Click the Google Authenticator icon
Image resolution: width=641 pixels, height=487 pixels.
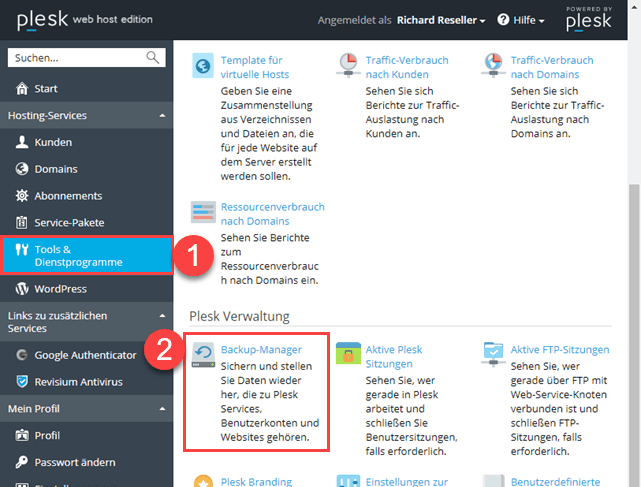tap(22, 355)
